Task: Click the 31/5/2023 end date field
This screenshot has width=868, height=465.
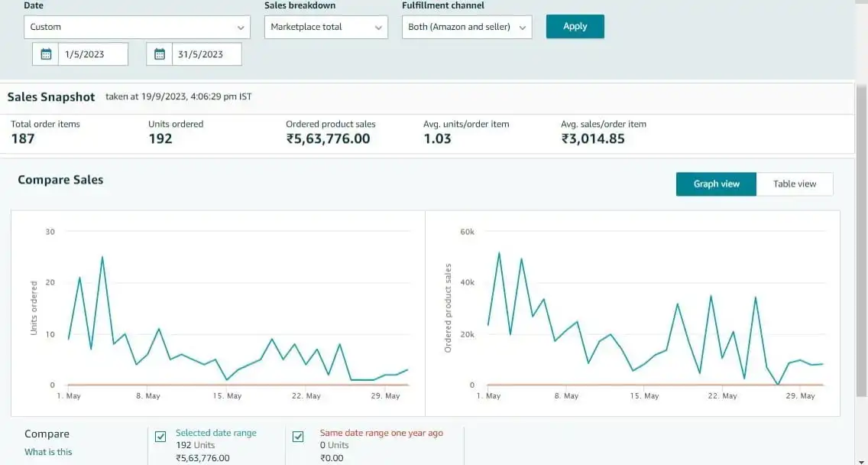Action: pyautogui.click(x=206, y=54)
